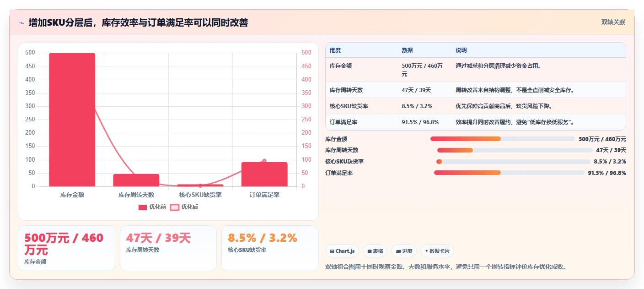Viewport: 644px width, 289px height.
Task: Select the 库存周转天数 bar in chart
Action: coord(136,180)
